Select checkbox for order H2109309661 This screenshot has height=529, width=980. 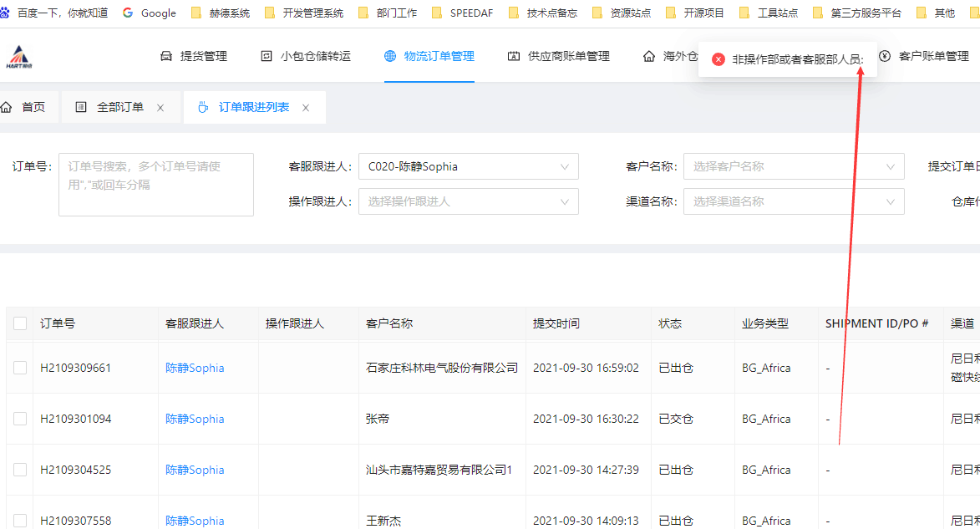click(20, 368)
